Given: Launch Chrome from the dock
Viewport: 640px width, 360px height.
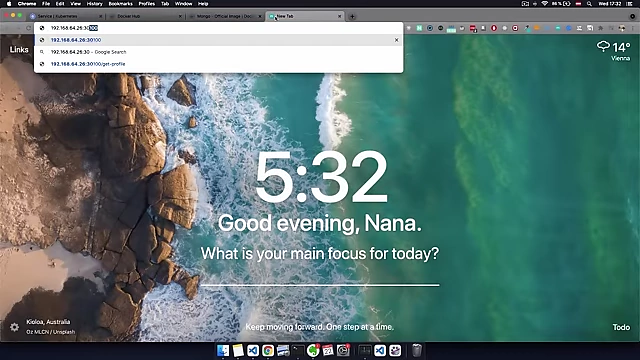Looking at the screenshot, I should click(268, 350).
